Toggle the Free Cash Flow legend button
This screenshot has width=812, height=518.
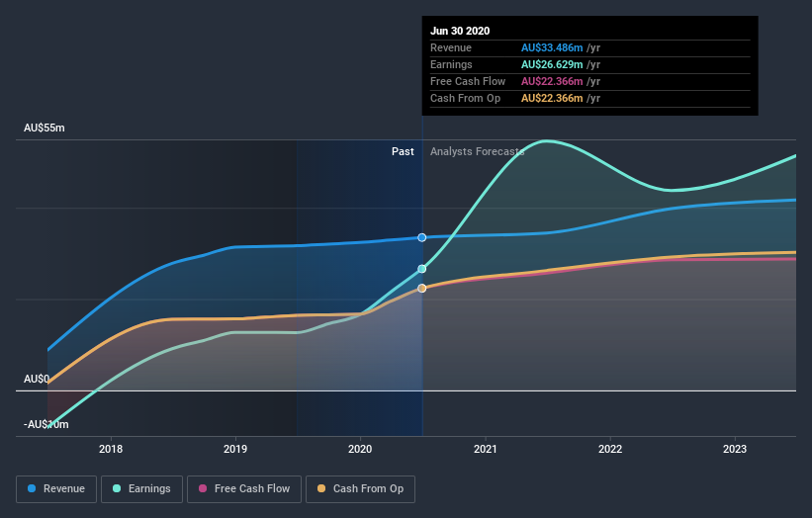click(244, 489)
